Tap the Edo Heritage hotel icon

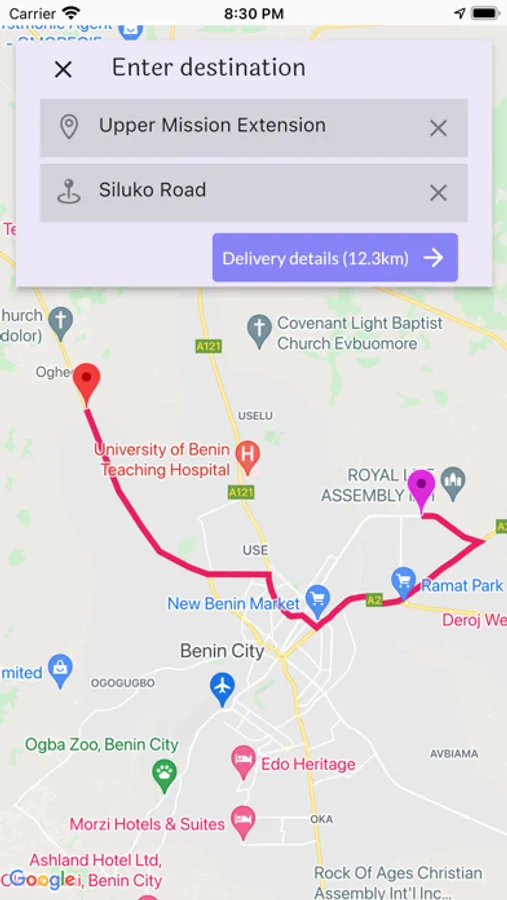coord(243,761)
